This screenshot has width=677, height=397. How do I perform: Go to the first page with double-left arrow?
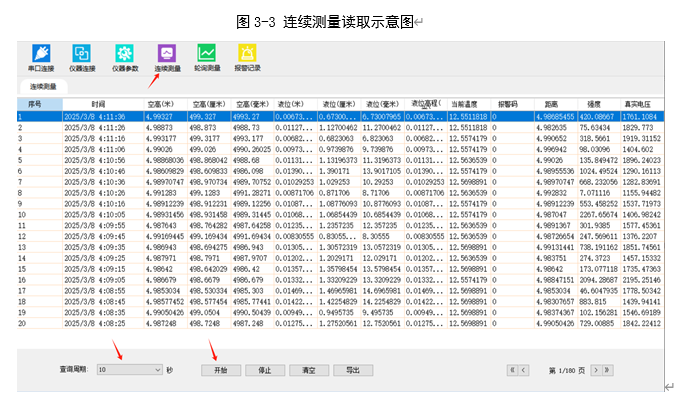pos(512,370)
